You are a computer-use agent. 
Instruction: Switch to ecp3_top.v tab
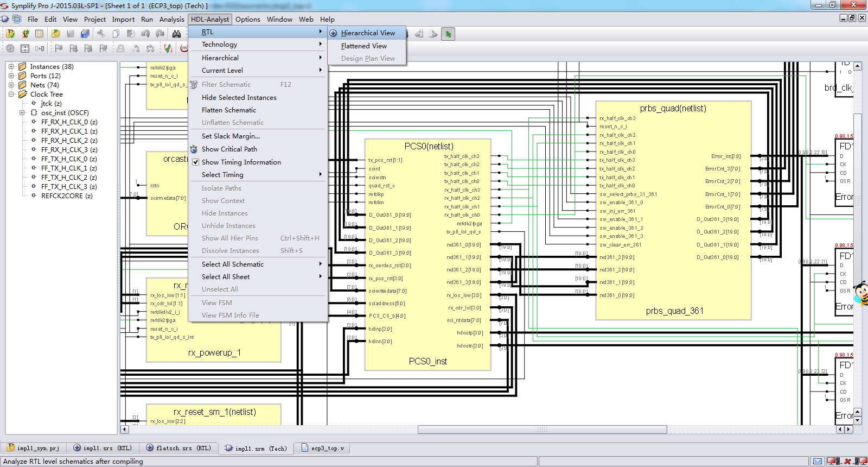323,449
